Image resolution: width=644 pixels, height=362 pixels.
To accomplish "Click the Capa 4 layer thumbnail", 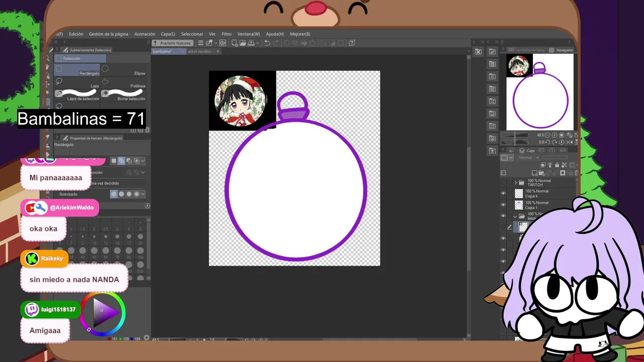I will tap(519, 194).
